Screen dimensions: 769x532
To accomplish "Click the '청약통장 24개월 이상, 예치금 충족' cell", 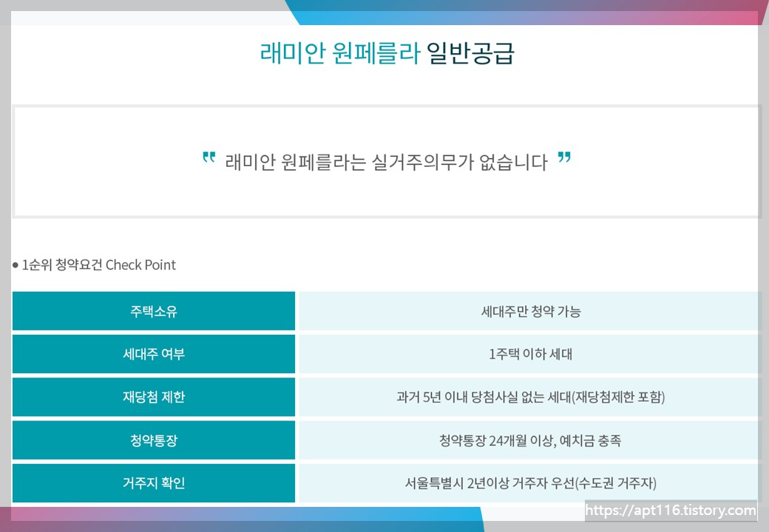I will (x=530, y=440).
